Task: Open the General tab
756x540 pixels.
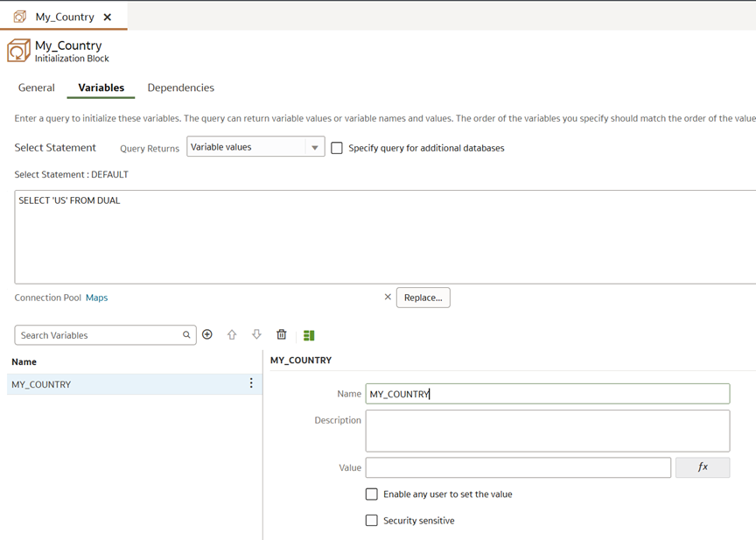Action: pos(36,88)
